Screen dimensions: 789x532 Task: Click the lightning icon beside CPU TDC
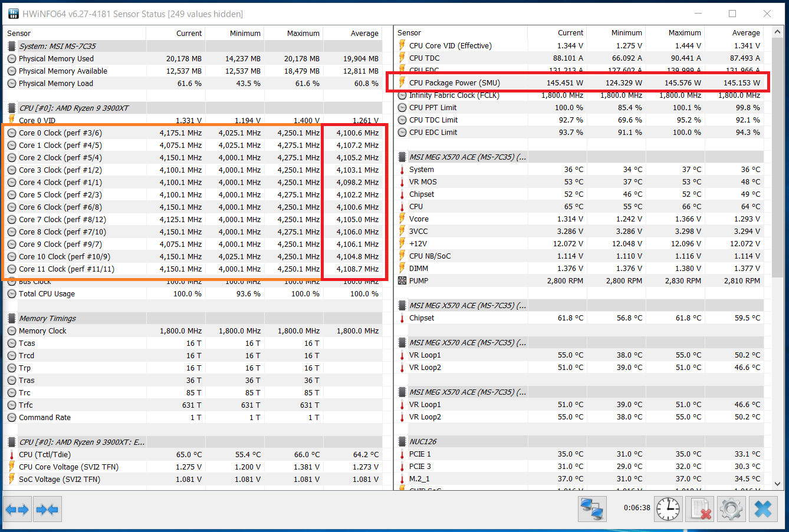pyautogui.click(x=402, y=58)
